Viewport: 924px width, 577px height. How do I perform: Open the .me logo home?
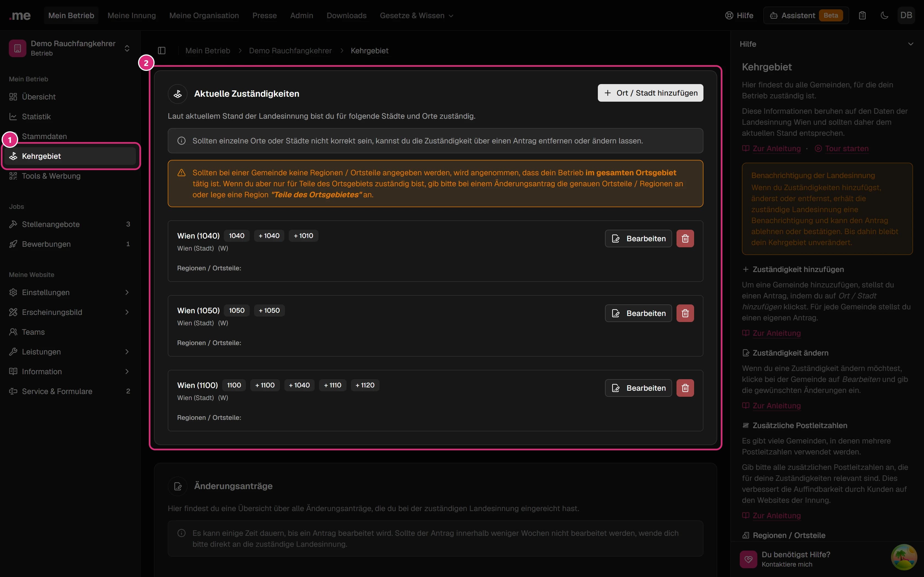click(x=20, y=16)
